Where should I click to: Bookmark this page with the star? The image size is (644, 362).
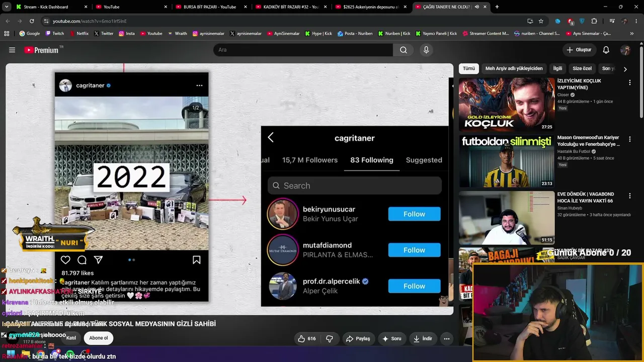point(541,21)
